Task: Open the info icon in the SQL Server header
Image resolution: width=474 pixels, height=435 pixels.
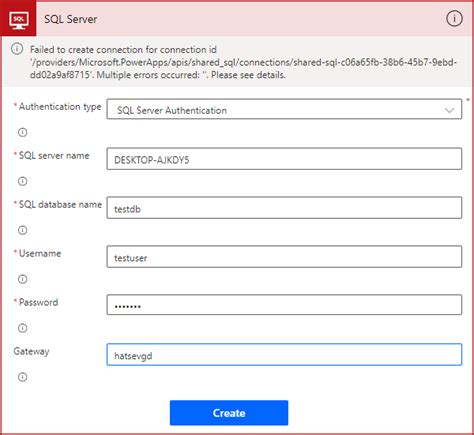Action: (454, 18)
